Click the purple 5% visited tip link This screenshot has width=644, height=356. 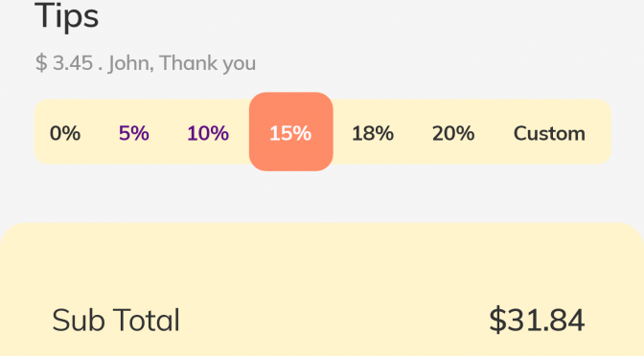(134, 133)
